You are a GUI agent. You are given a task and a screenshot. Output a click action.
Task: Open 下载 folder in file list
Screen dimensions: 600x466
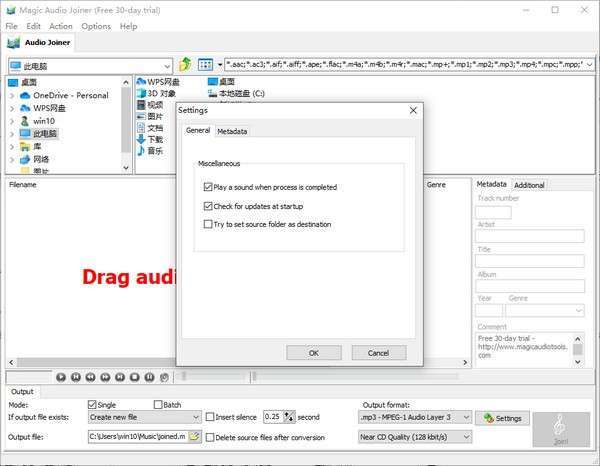[150, 139]
